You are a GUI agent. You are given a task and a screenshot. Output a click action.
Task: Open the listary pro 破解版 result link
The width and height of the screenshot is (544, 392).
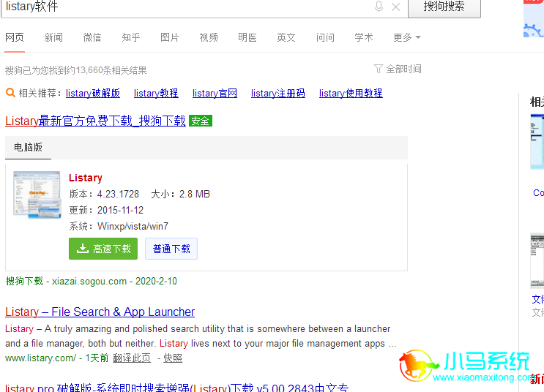pos(176,388)
